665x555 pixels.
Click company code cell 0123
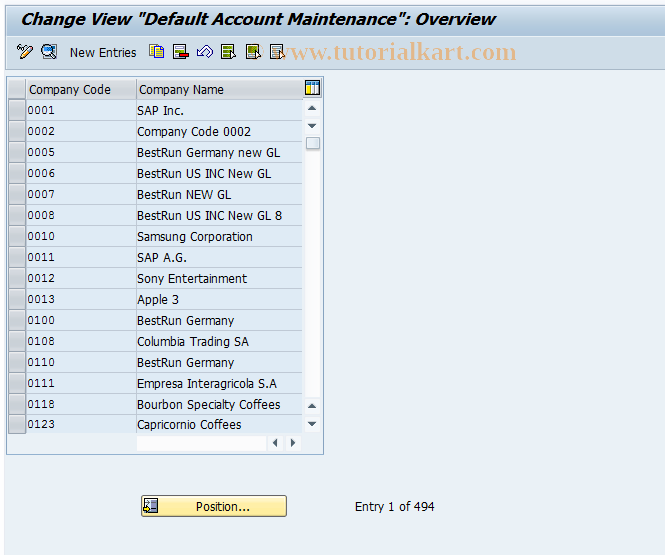coord(81,424)
